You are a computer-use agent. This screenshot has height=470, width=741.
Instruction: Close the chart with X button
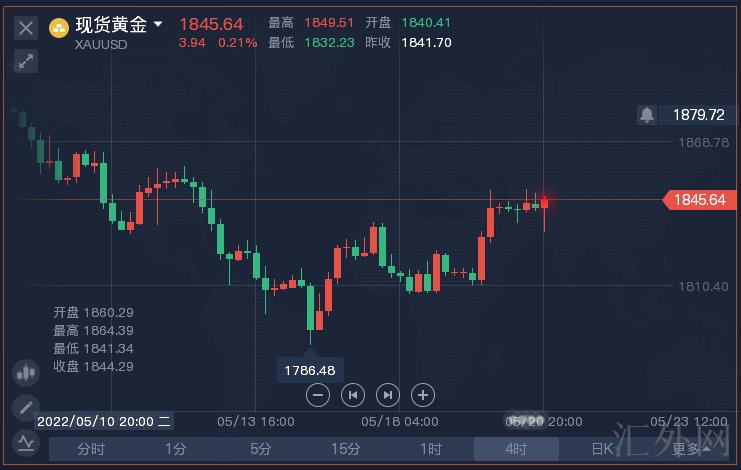(x=26, y=27)
